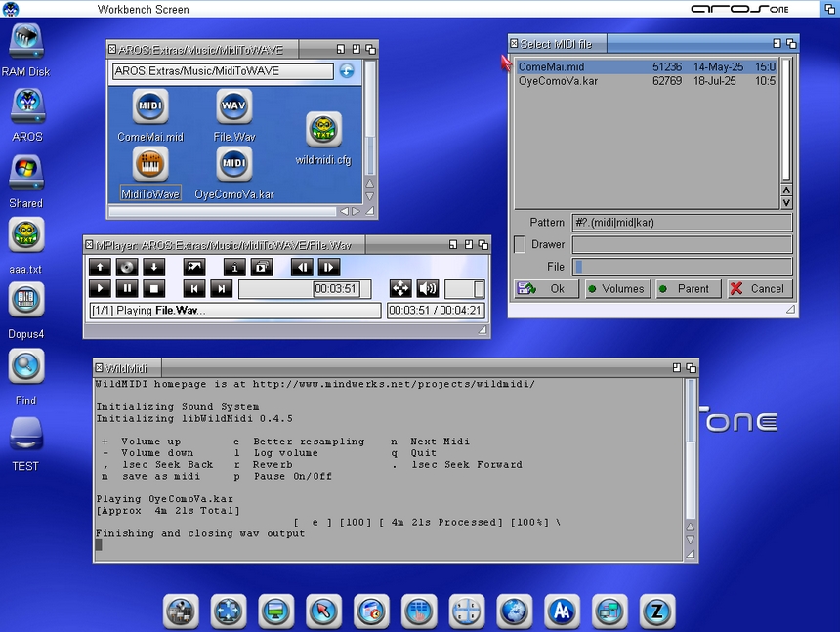Select OyeComoVa.kar in the file list
The height and width of the screenshot is (632, 840).
[558, 81]
